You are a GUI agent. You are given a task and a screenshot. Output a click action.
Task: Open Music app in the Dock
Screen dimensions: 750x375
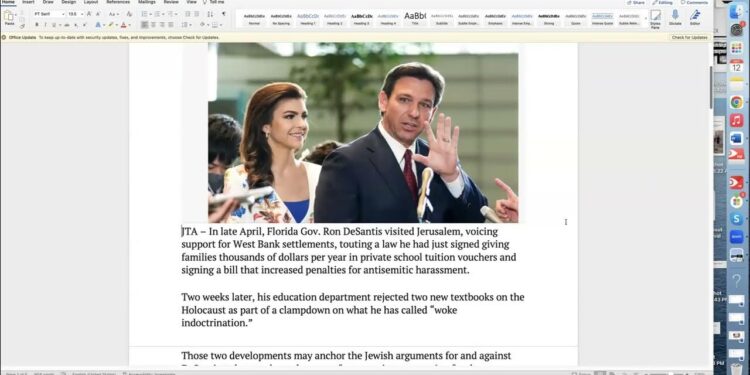click(737, 120)
